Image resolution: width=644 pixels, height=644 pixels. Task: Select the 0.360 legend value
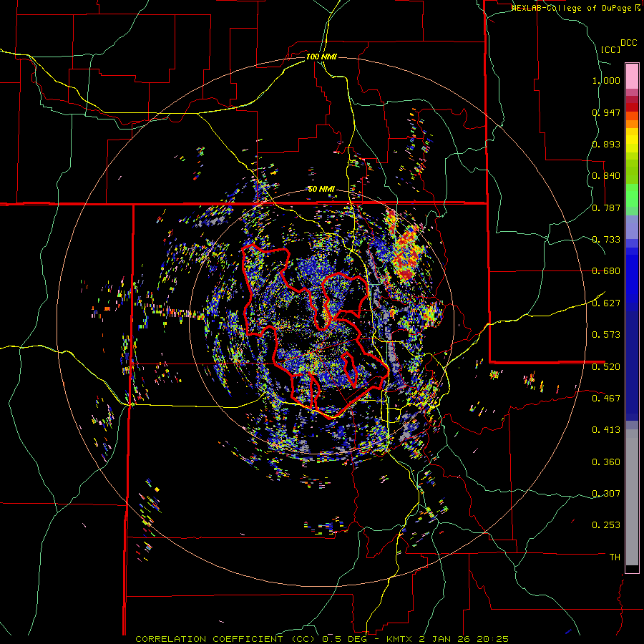coord(606,462)
